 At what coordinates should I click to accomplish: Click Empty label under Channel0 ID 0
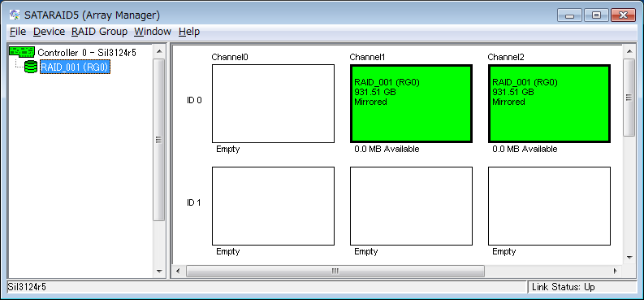[x=228, y=149]
